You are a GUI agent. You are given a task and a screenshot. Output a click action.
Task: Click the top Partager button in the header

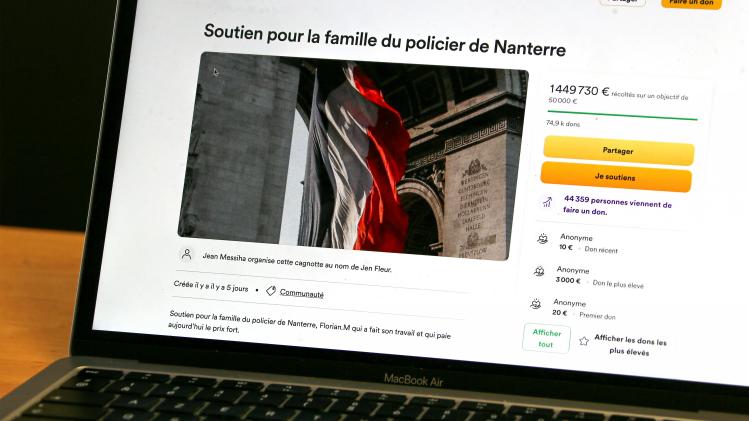tap(622, 2)
